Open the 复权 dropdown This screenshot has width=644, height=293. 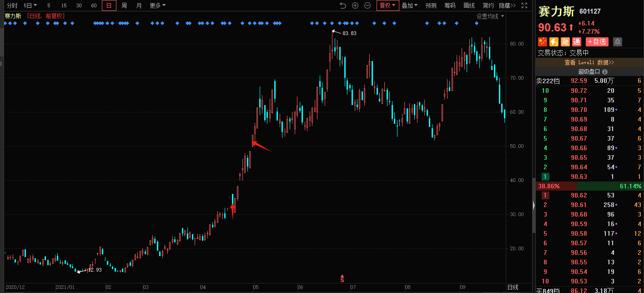[387, 5]
